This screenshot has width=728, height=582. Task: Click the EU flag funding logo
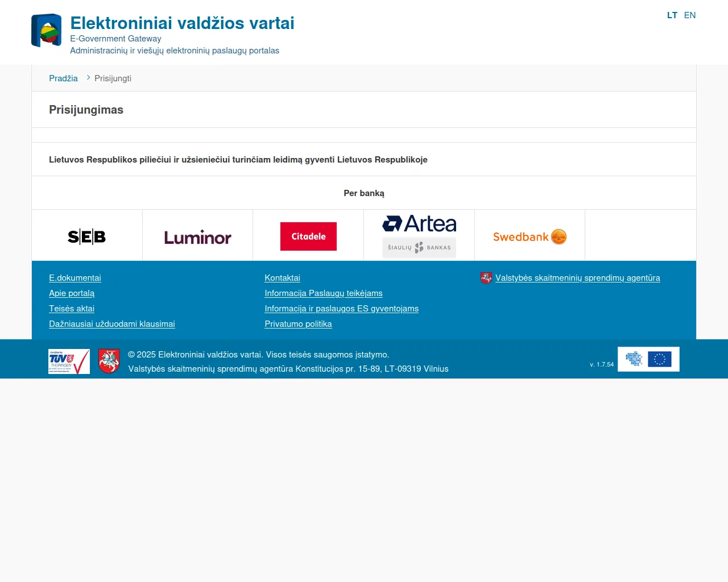[x=648, y=359]
